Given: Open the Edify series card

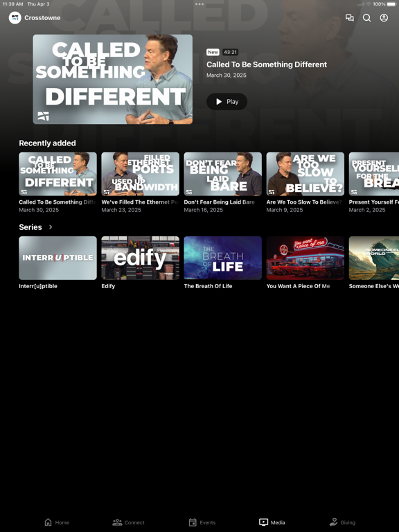Looking at the screenshot, I should 140,258.
